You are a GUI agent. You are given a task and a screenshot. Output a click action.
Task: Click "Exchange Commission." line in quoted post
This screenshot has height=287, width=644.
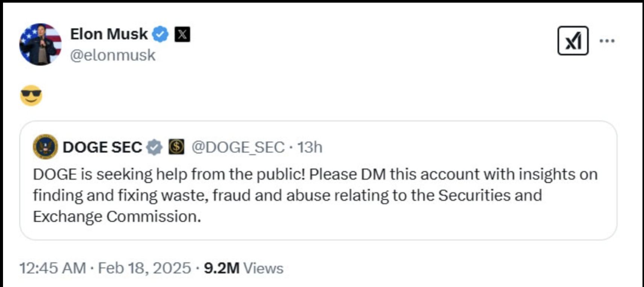point(117,217)
